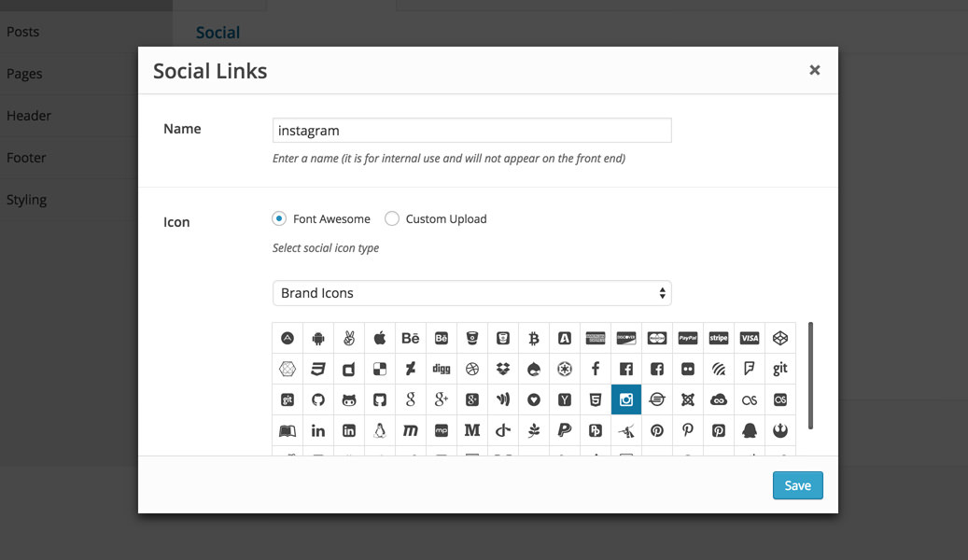Screen dimensions: 968x560
Task: Select the OpenID icon
Action: (503, 430)
